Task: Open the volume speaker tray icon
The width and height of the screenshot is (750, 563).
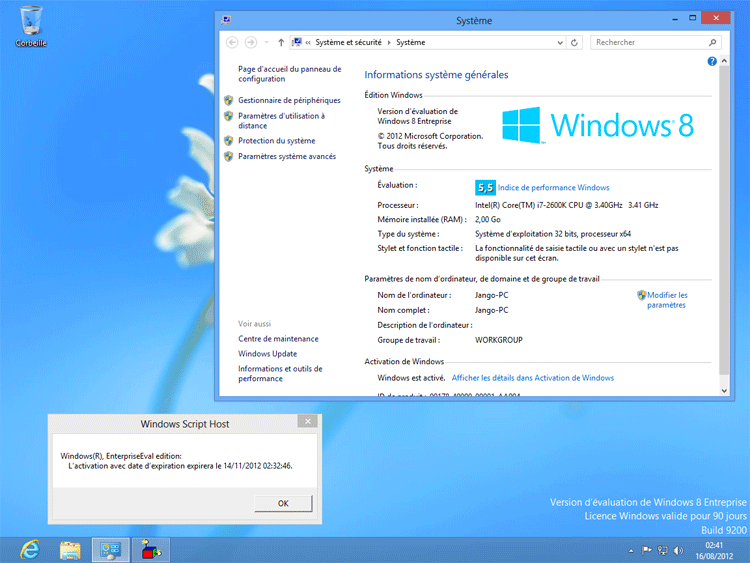Action: pos(678,551)
